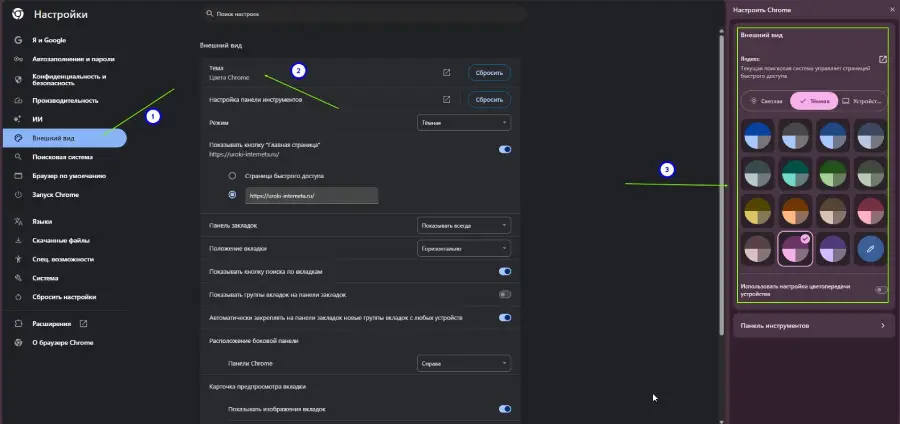Image resolution: width=900 pixels, height=424 pixels.
Task: Click the Поиск настроек search field
Action: click(x=365, y=13)
